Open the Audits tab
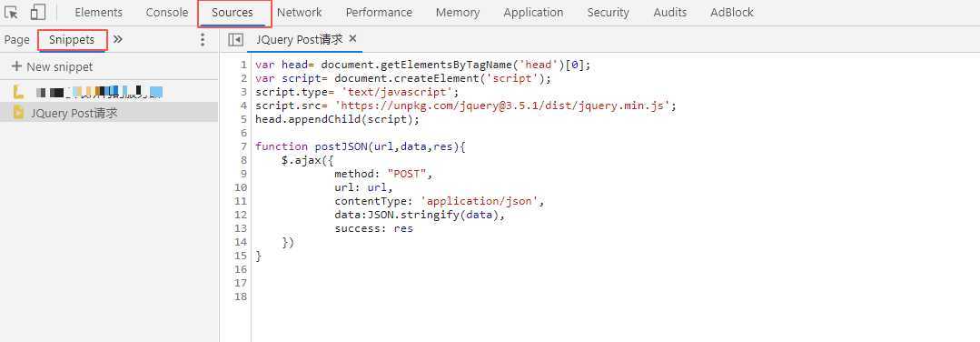Viewport: 980px width, 342px height. (x=670, y=13)
